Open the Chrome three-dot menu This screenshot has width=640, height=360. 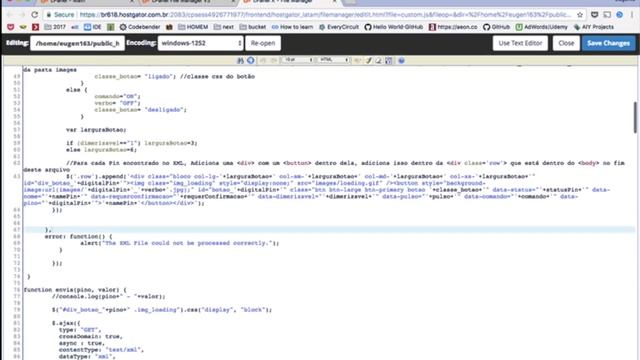[632, 15]
